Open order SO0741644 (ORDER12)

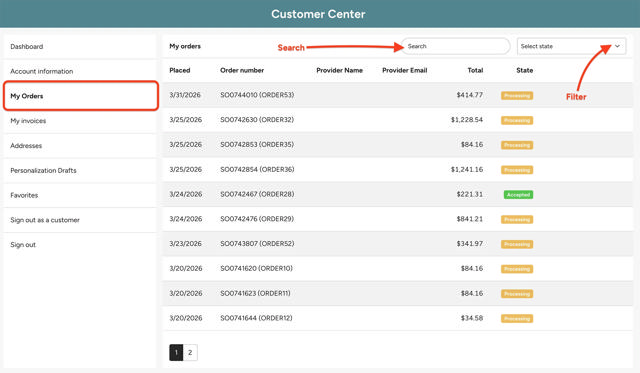tap(256, 318)
